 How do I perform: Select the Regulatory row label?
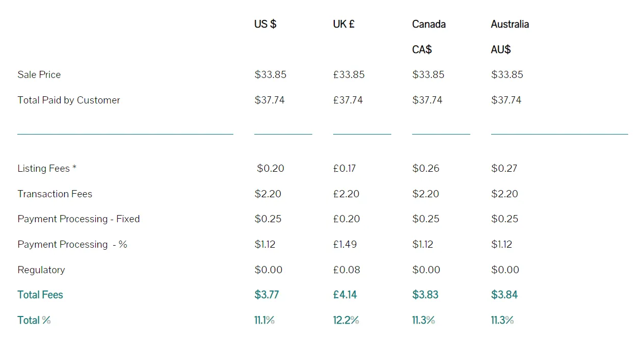pyautogui.click(x=41, y=270)
